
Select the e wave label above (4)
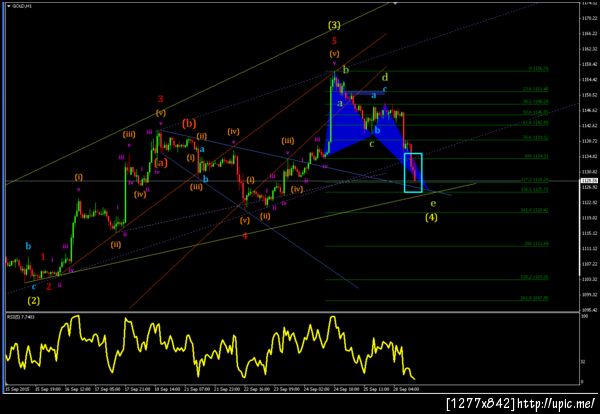[x=433, y=203]
